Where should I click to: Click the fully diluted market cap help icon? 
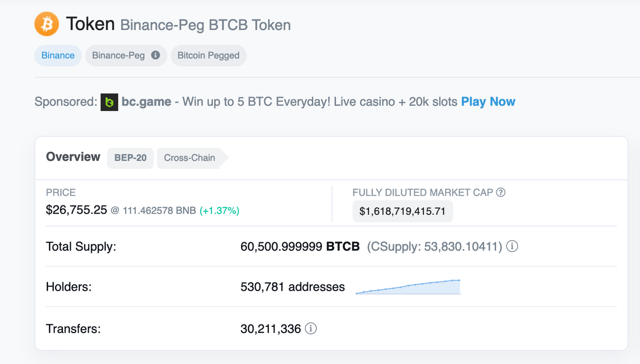[501, 192]
